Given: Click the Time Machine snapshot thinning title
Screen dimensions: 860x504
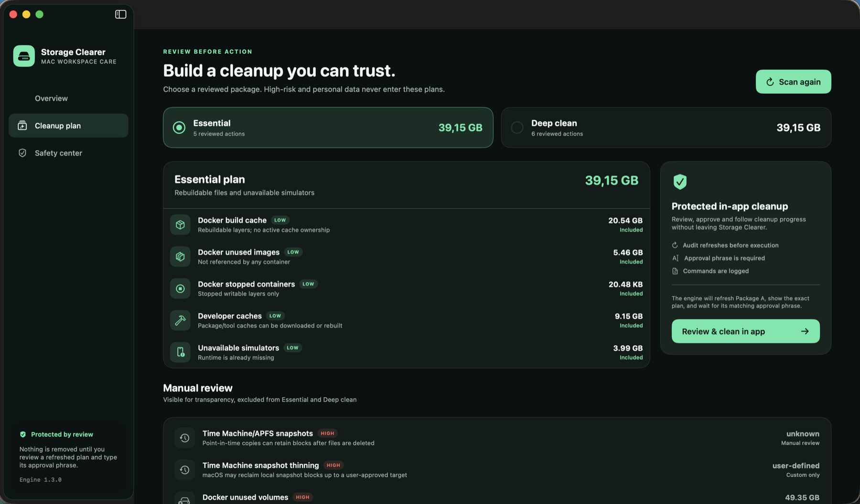Looking at the screenshot, I should pyautogui.click(x=260, y=466).
